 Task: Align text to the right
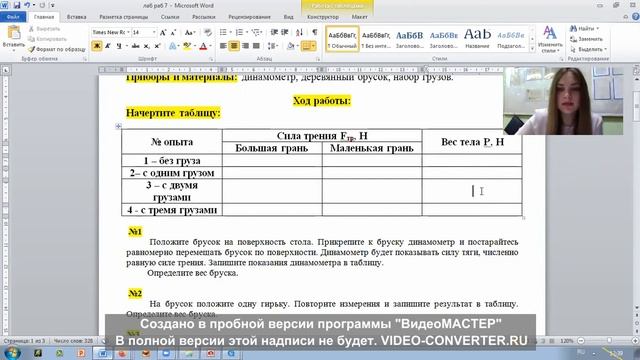click(x=245, y=46)
